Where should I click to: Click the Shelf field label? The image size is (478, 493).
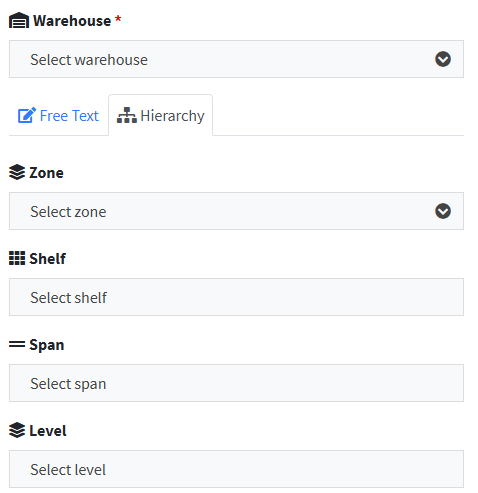48,259
